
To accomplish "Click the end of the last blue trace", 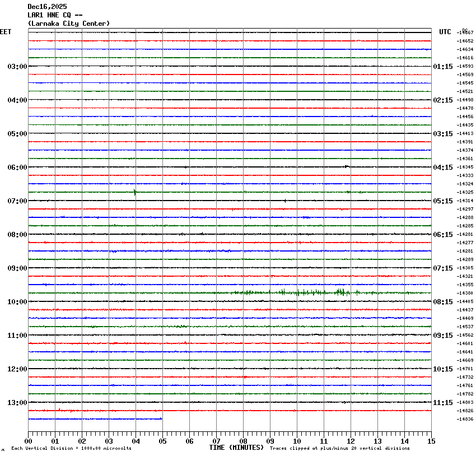I will tap(162, 418).
